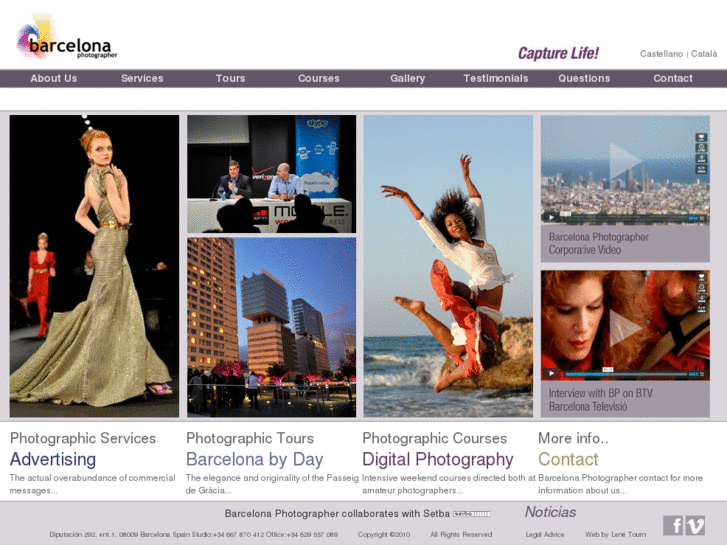This screenshot has width=727, height=545.
Task: Toggle fullscreen on the BTV interview player
Action: [x=702, y=374]
